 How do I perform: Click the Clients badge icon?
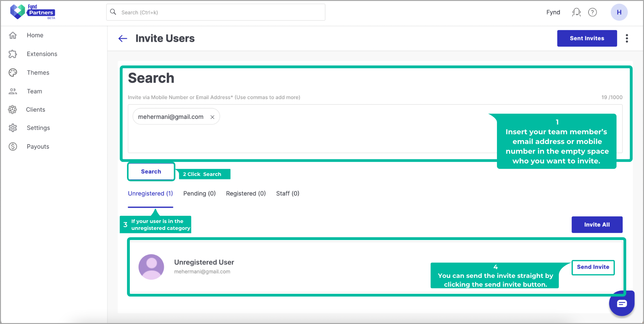tap(13, 109)
